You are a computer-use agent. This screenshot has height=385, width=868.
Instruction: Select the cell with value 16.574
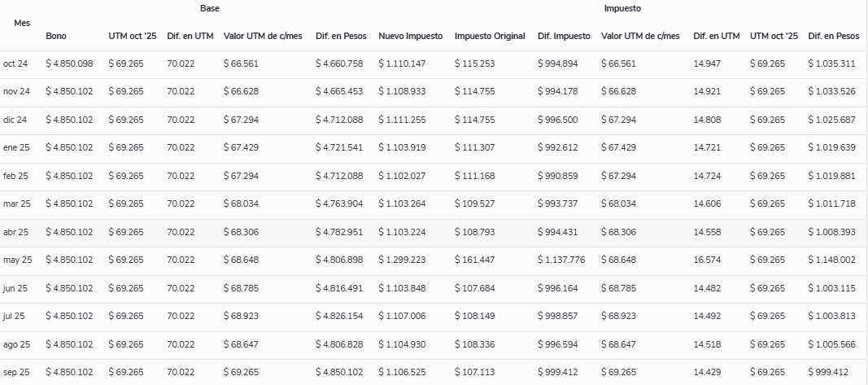coord(707,260)
